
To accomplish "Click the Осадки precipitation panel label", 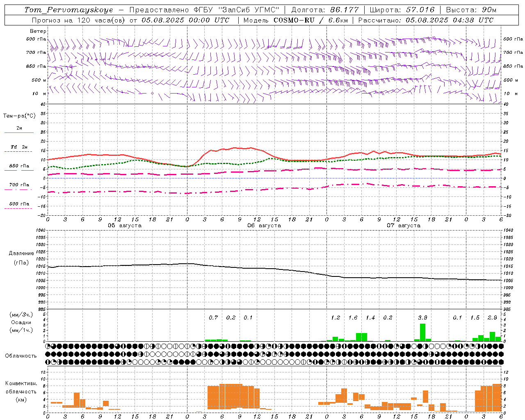I will [x=21, y=322].
